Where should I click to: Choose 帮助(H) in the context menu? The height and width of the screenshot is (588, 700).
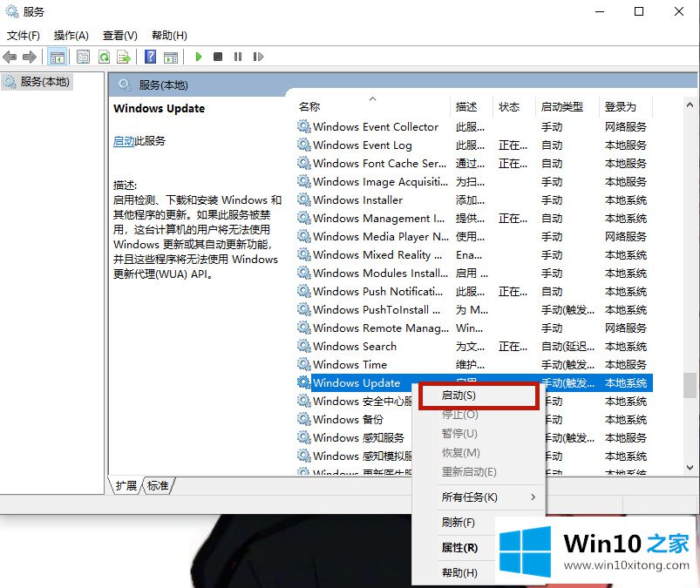[459, 572]
